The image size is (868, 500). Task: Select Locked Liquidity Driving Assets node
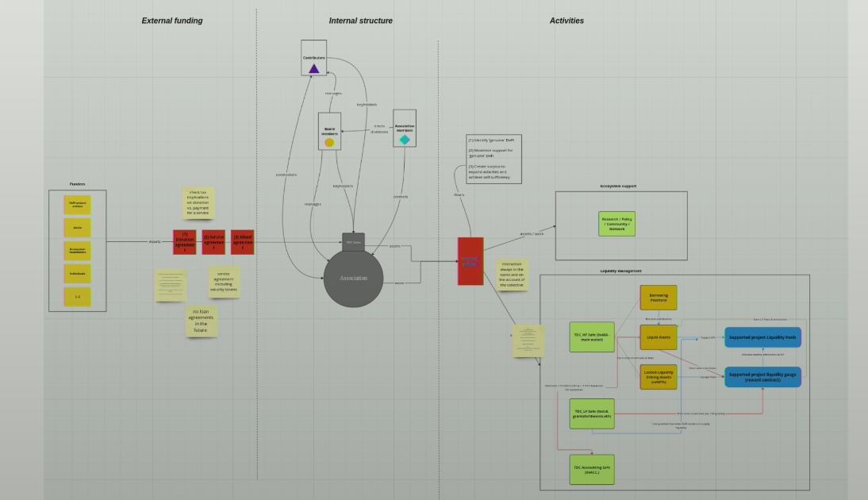659,377
